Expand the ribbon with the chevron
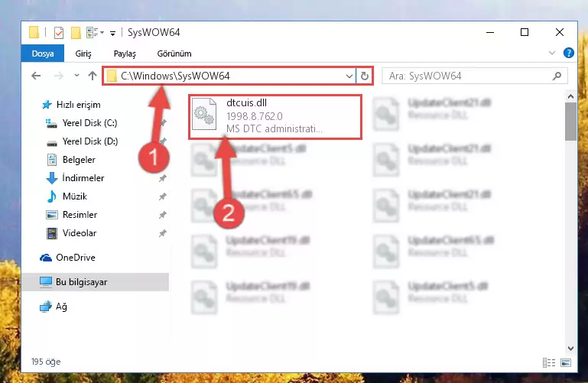The image size is (588, 383). click(x=551, y=54)
